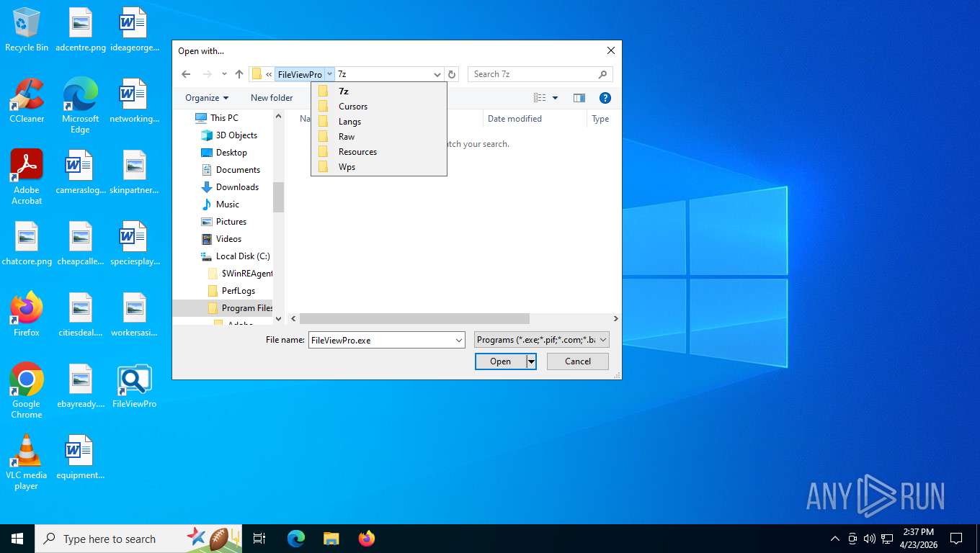Image resolution: width=980 pixels, height=553 pixels.
Task: Open cheapcalle image file icon
Action: (x=81, y=243)
